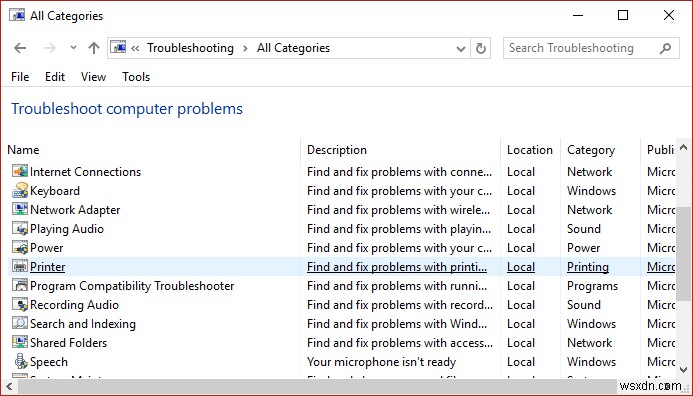693x396 pixels.
Task: Select the Shared Folders row name
Action: coord(69,343)
